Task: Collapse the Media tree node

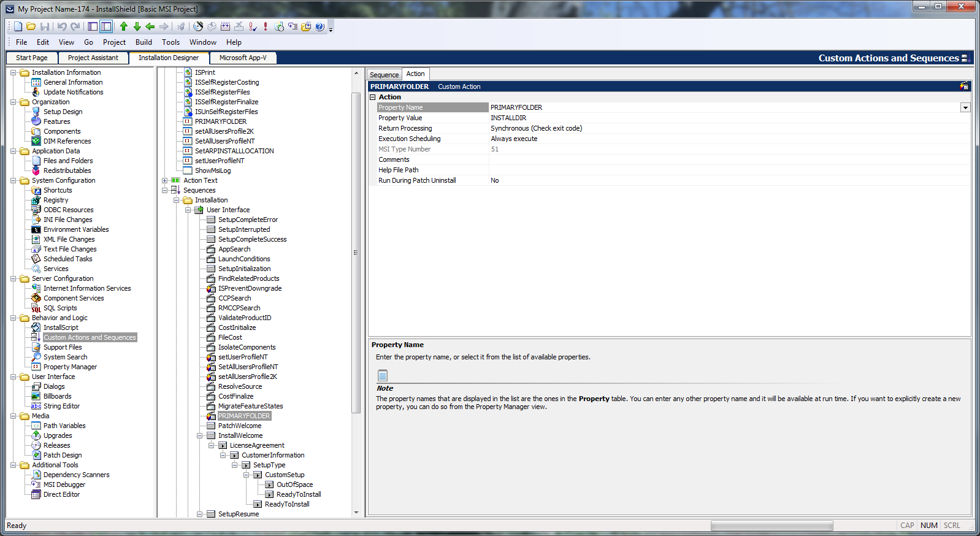Action: tap(13, 416)
